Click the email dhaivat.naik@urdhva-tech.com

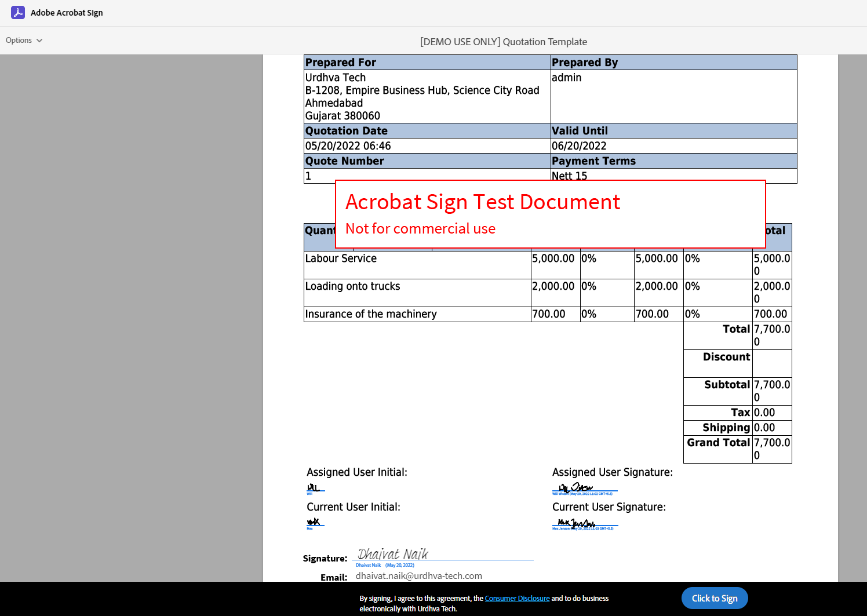click(x=418, y=575)
